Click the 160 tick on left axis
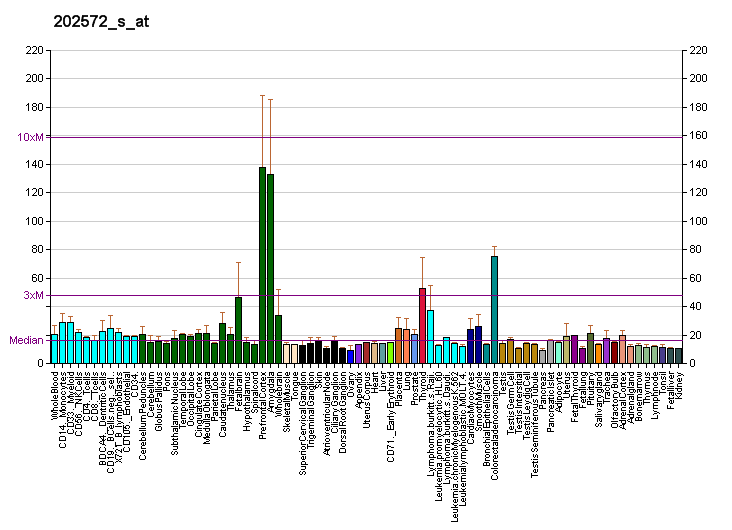 (x=34, y=136)
